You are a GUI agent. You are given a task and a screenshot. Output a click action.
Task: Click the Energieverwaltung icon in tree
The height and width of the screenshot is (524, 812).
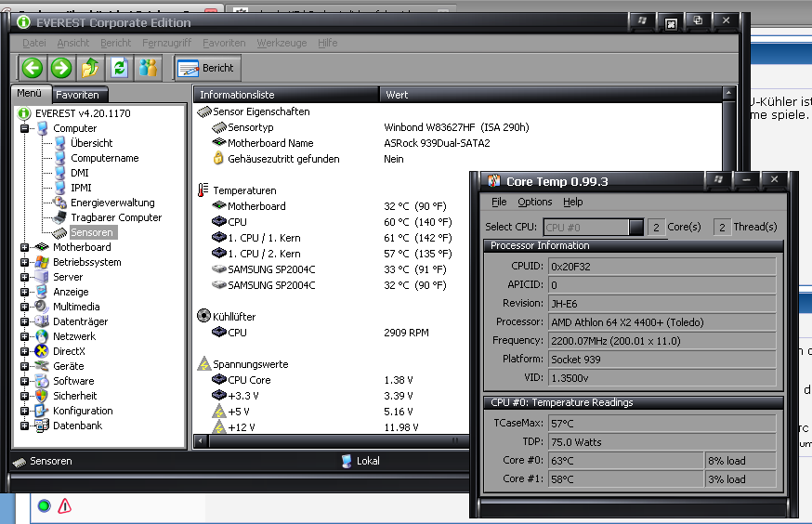60,203
